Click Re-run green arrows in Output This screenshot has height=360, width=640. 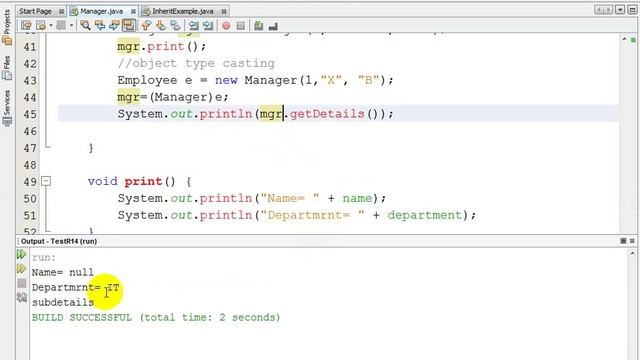(22, 254)
